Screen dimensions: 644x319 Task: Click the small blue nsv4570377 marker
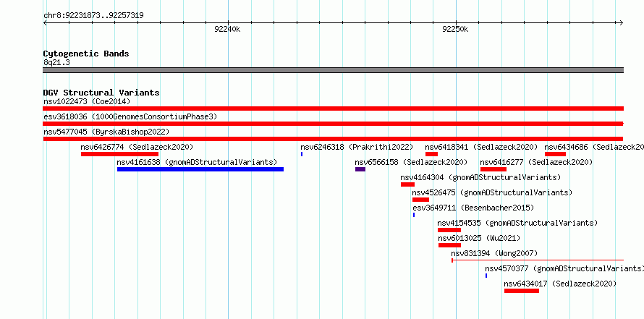(486, 276)
